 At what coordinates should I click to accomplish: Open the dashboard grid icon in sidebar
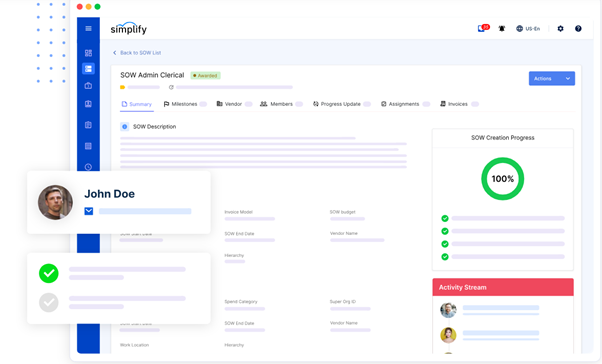88,53
